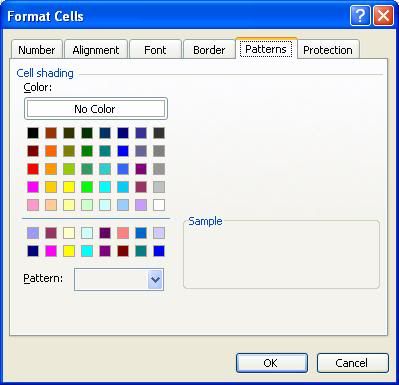Choose the bright red color swatch
This screenshot has width=399, height=385.
pyautogui.click(x=33, y=169)
